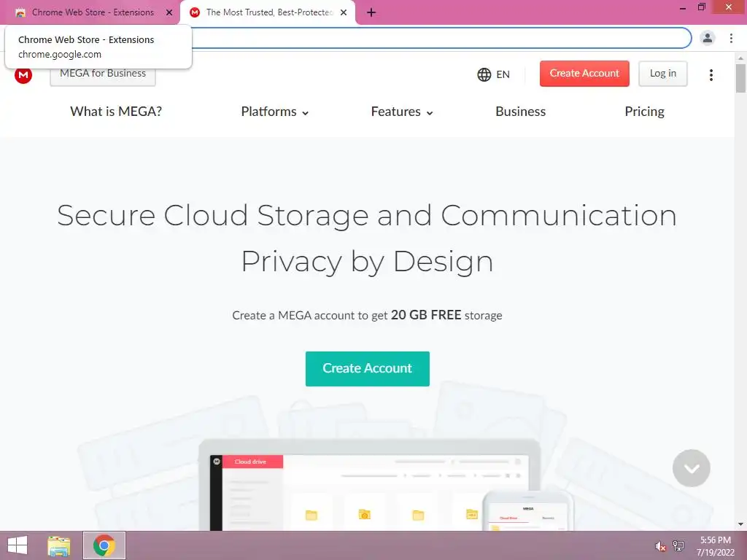Open Chrome three-dot settings menu
Image resolution: width=747 pixels, height=560 pixels.
coord(731,38)
